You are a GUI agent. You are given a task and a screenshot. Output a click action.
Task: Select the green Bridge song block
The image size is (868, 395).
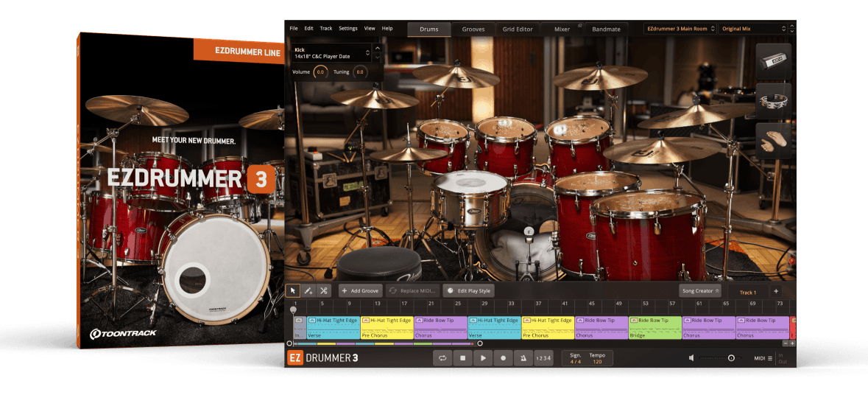point(655,327)
